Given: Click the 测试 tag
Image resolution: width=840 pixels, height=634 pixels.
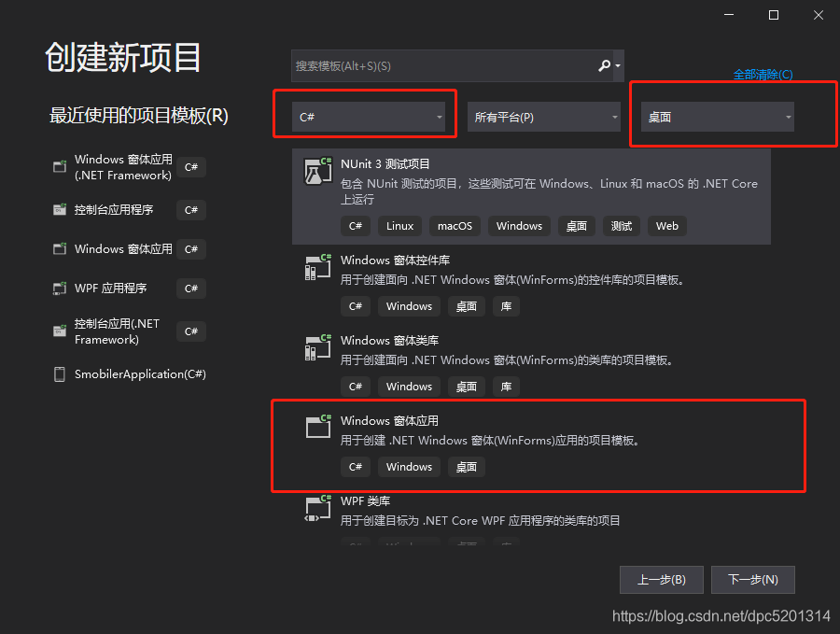Looking at the screenshot, I should point(622,226).
